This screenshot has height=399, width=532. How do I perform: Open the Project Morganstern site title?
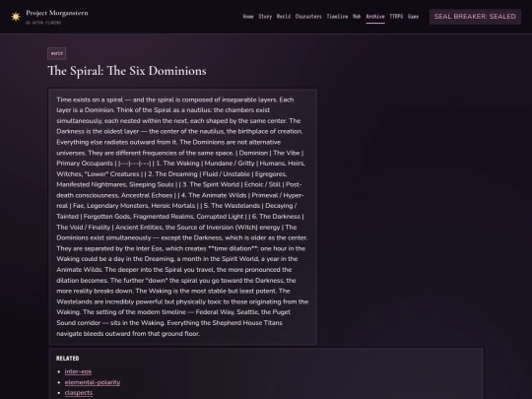point(57,13)
